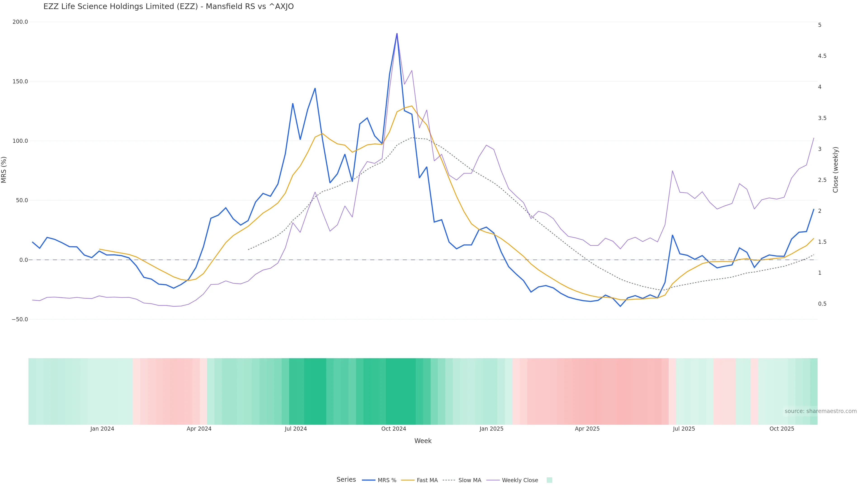
Task: Click the 200.0 y-axis tick label
Action: coord(20,22)
